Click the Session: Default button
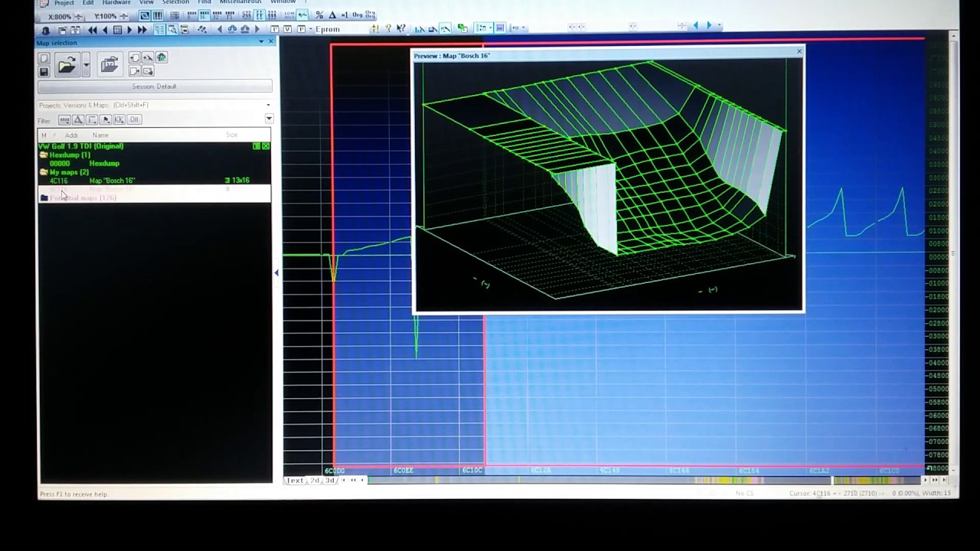Viewport: 980px width, 551px height. pyautogui.click(x=155, y=86)
